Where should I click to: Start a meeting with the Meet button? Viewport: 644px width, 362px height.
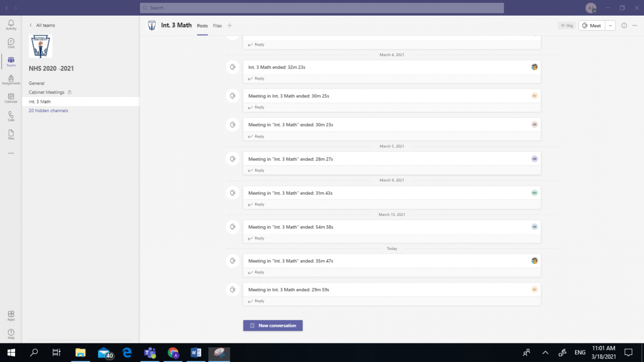(592, 26)
